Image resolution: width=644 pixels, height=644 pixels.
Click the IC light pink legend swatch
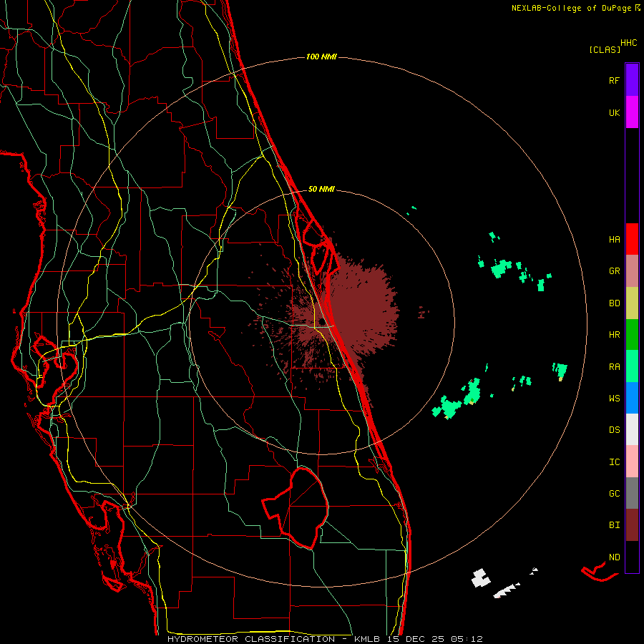(x=632, y=462)
